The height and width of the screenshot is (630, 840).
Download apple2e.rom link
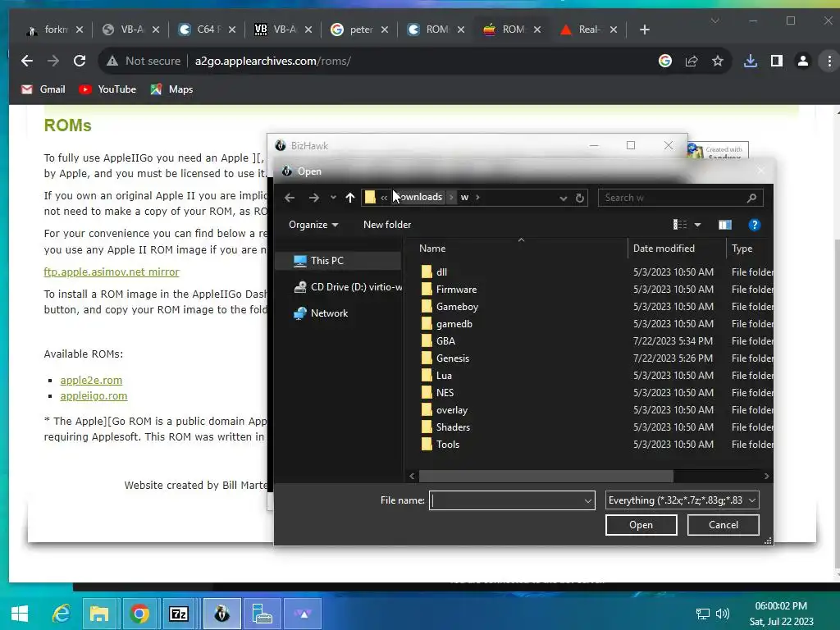(x=91, y=381)
